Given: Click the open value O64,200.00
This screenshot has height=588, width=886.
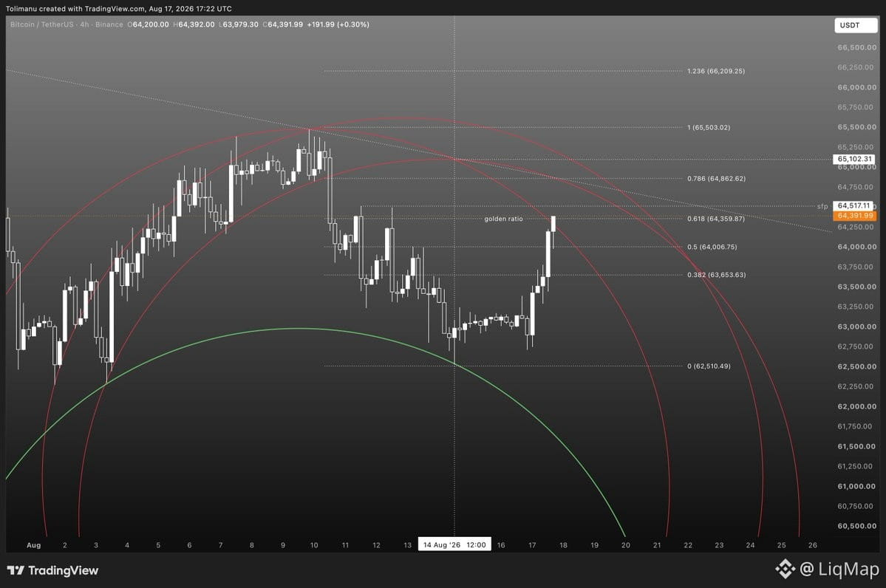Looking at the screenshot, I should point(148,24).
